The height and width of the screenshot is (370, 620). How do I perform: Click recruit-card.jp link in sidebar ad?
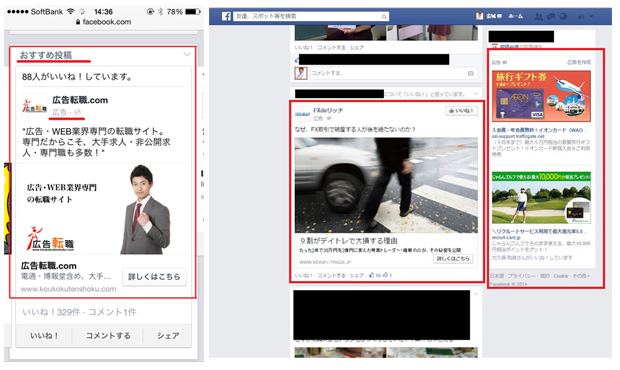point(506,238)
